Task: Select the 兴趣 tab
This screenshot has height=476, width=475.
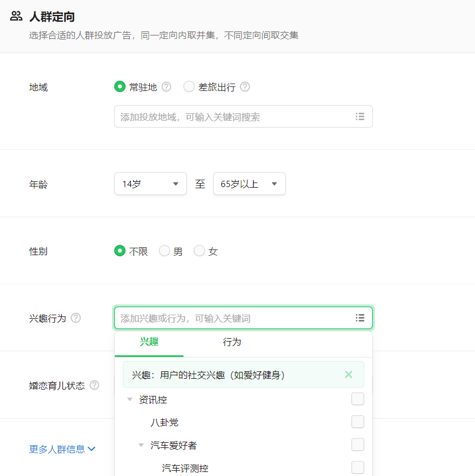Action: tap(149, 342)
